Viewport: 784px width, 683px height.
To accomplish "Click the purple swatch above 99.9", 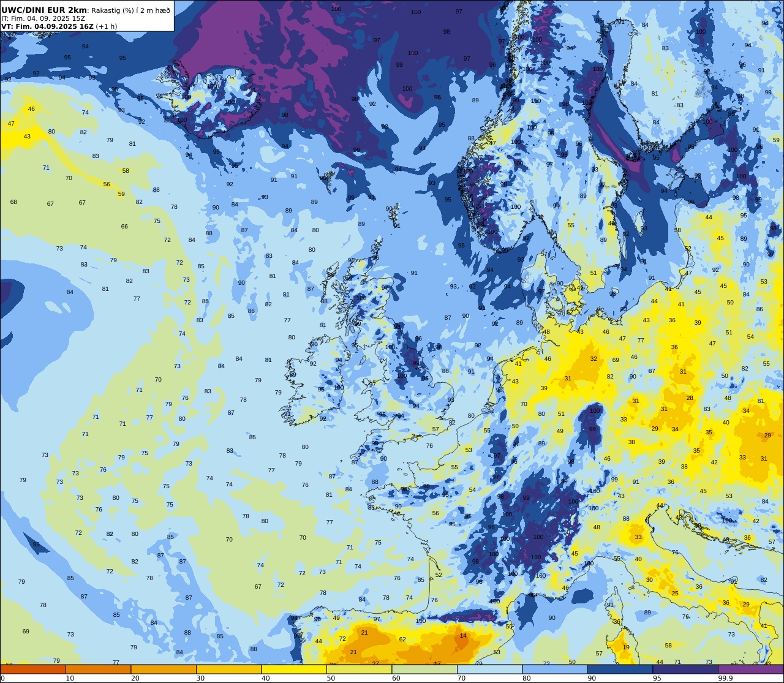I will coord(750,670).
